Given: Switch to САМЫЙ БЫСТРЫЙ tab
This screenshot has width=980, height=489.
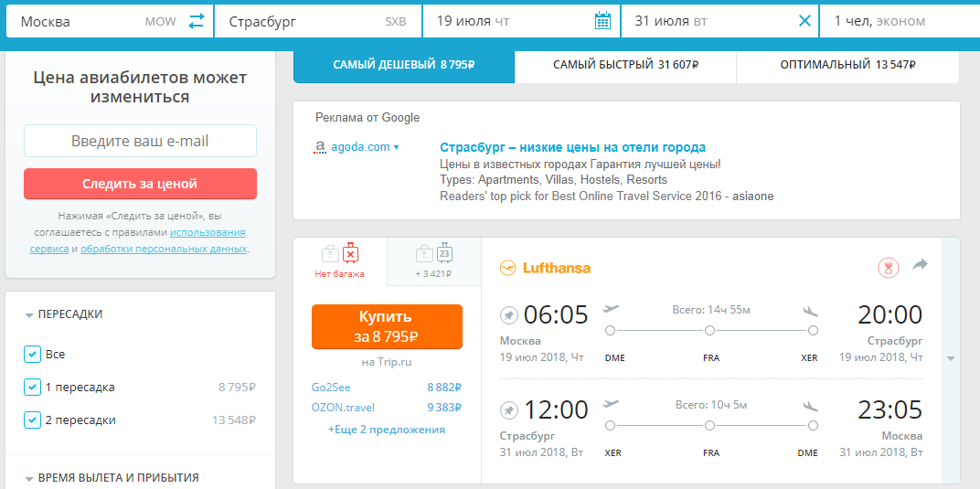Looking at the screenshot, I should pos(625,65).
